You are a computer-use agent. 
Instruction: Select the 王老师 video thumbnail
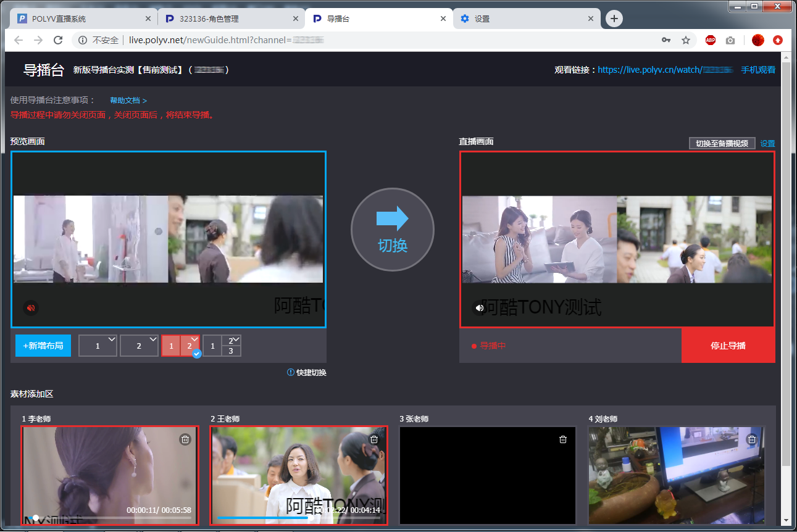[298, 475]
